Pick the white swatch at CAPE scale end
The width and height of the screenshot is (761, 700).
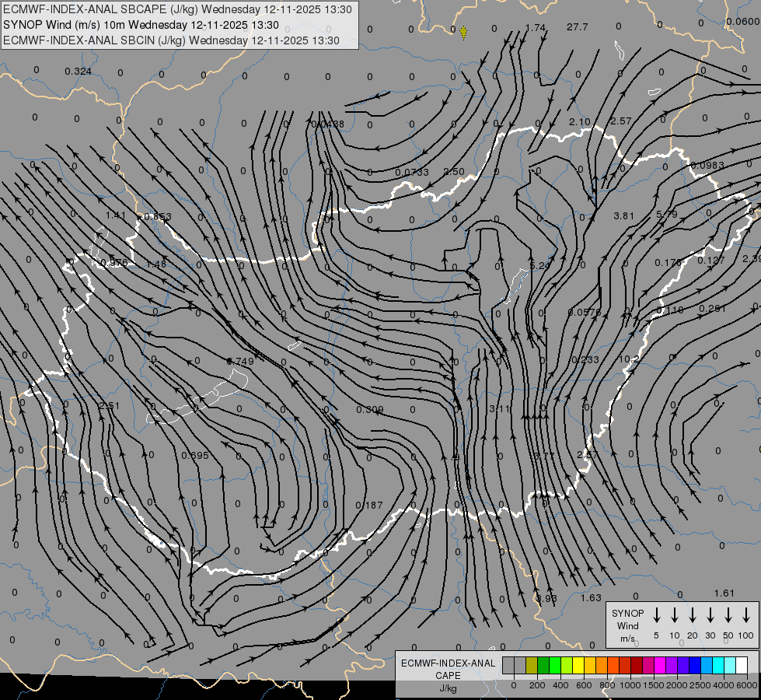pos(742,666)
